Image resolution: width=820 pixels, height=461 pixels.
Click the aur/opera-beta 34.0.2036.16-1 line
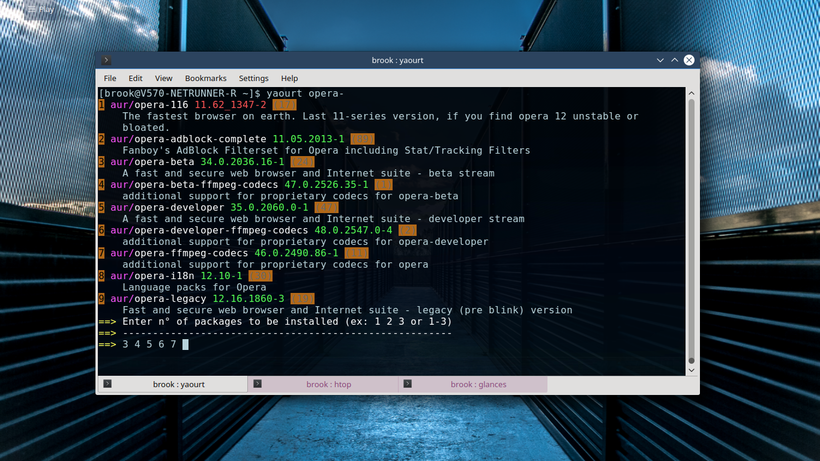tap(207, 162)
